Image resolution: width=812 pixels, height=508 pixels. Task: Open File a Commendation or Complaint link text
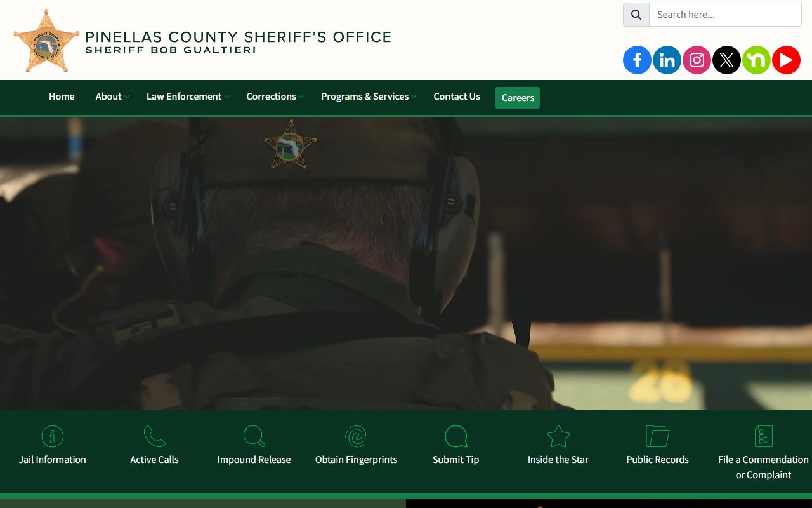point(763,467)
